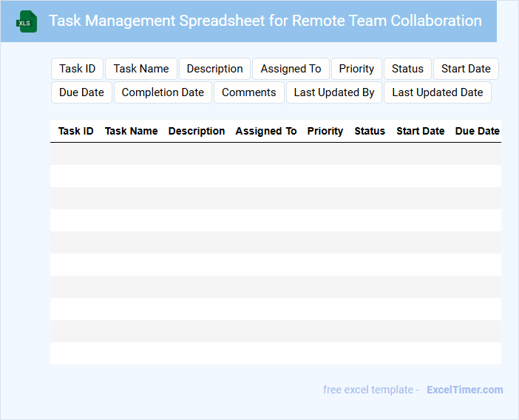Click the Last Updated Date tag
This screenshot has height=420, width=519.
tap(437, 92)
